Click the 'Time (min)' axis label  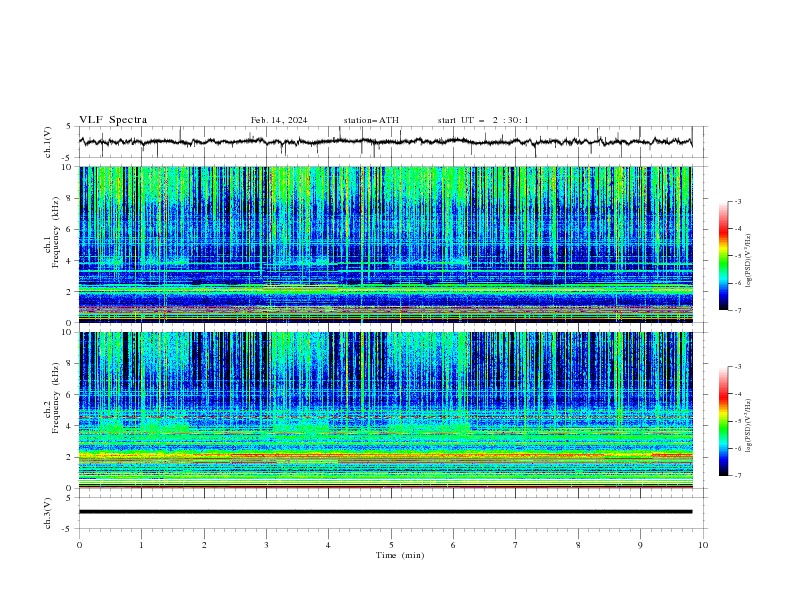400,555
